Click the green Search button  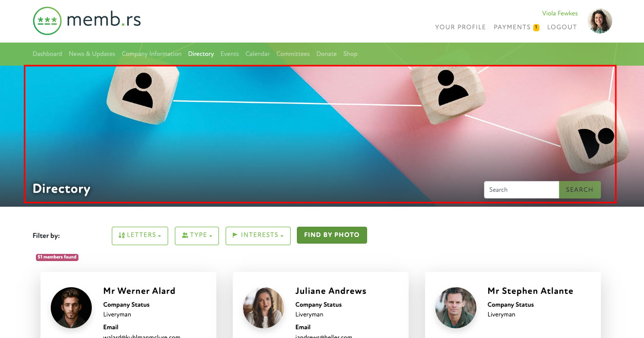579,190
